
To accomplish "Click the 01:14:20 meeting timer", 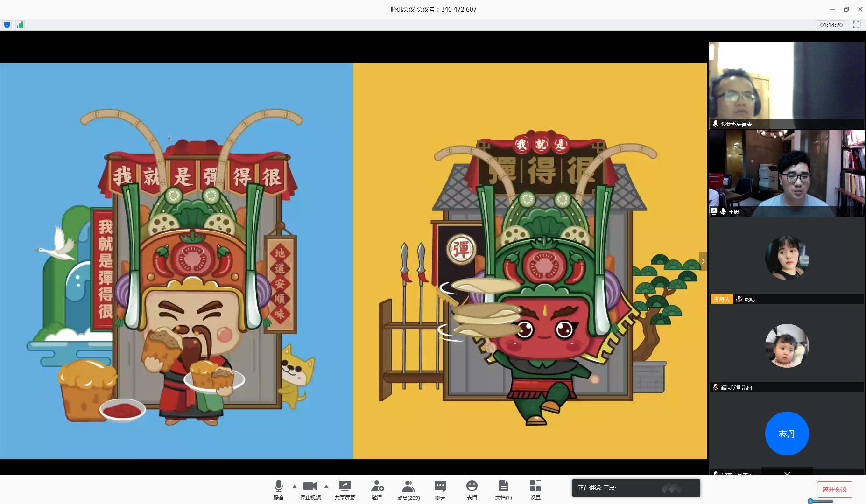I will (x=831, y=25).
